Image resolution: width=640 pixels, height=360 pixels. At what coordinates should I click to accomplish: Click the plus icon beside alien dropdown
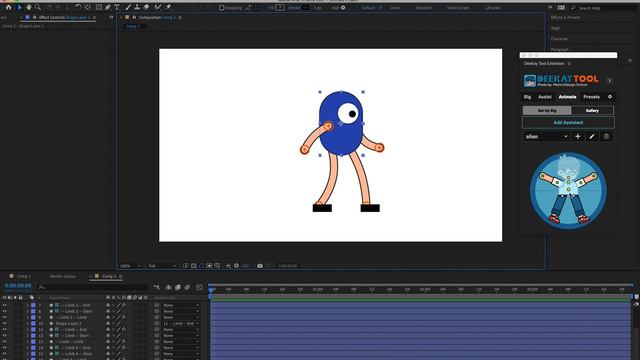pyautogui.click(x=578, y=136)
